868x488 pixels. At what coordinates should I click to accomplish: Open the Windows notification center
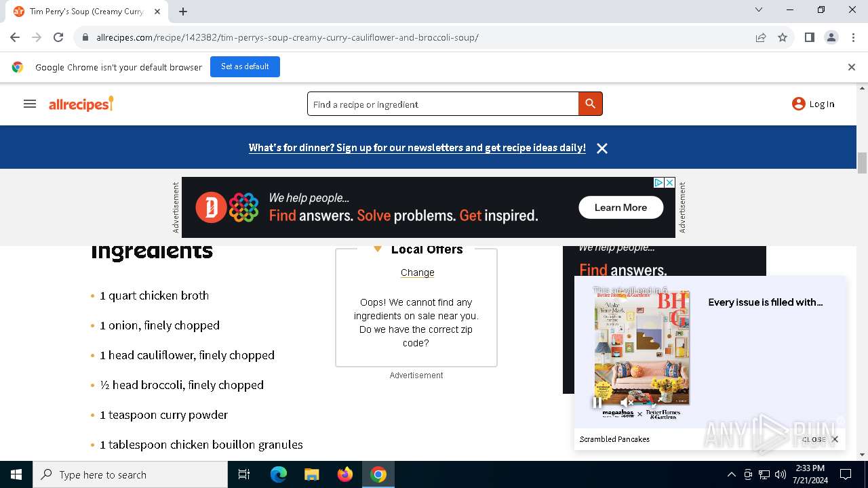point(846,474)
